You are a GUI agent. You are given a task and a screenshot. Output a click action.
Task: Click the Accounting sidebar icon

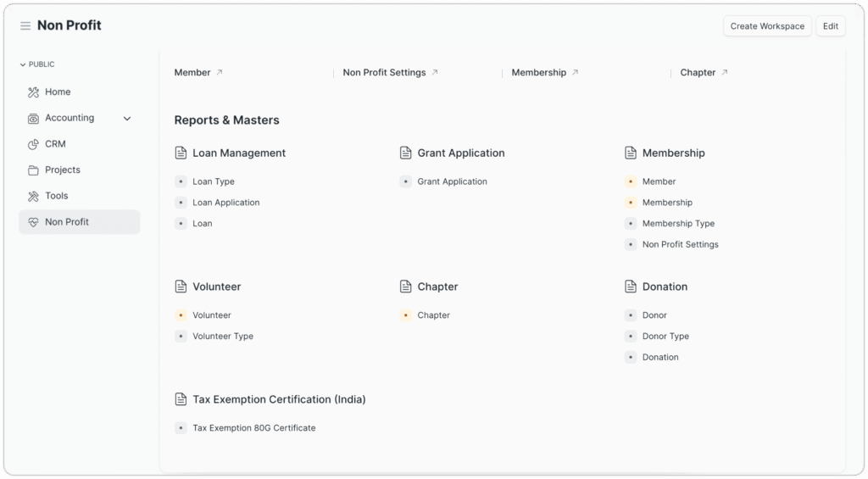(x=33, y=119)
